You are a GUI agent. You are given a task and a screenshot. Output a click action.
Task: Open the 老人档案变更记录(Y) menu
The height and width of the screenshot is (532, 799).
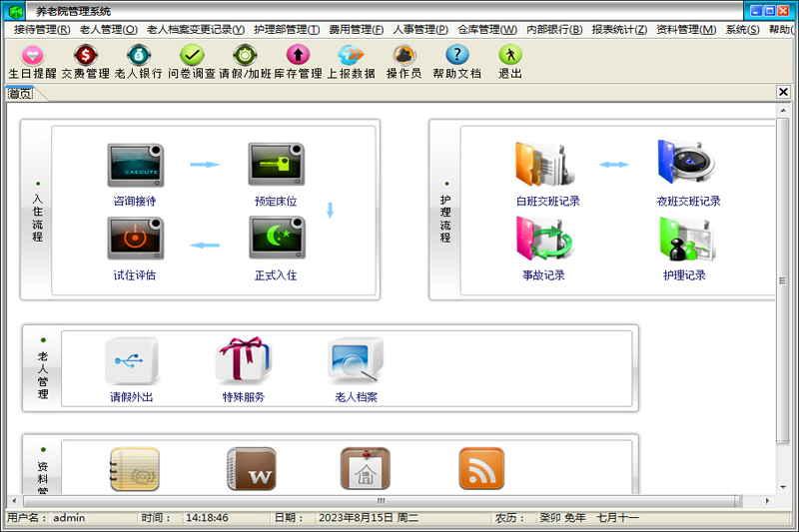click(x=196, y=30)
